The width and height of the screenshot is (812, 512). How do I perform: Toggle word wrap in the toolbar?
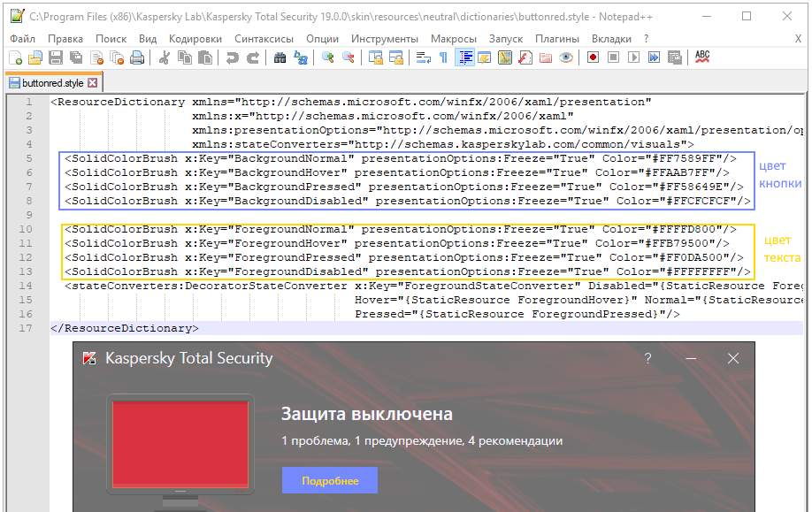[x=423, y=58]
